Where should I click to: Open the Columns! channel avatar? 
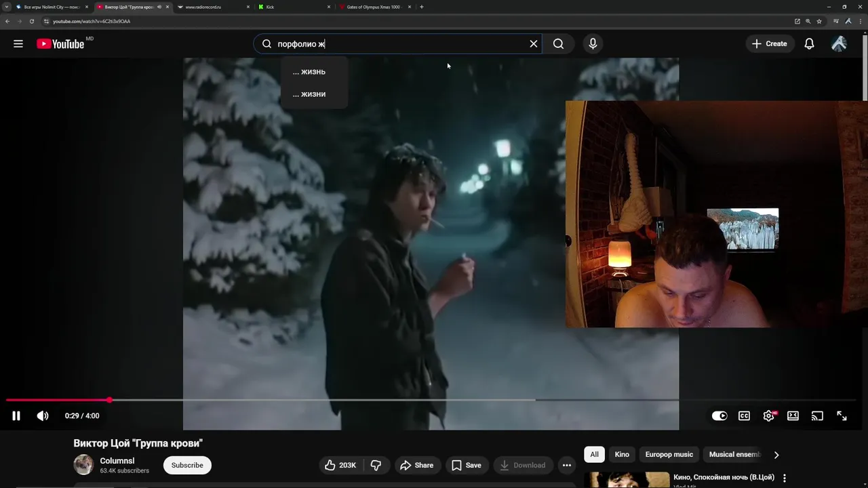coord(83,465)
